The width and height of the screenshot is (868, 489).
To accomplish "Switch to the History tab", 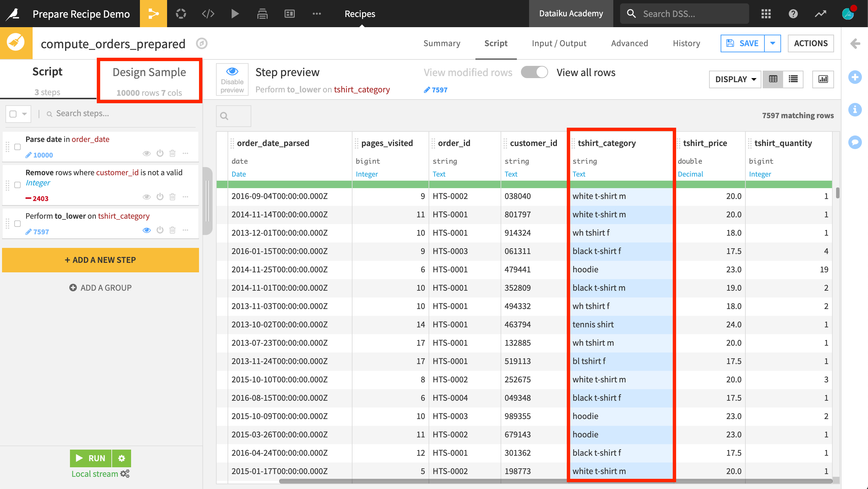I will (686, 43).
